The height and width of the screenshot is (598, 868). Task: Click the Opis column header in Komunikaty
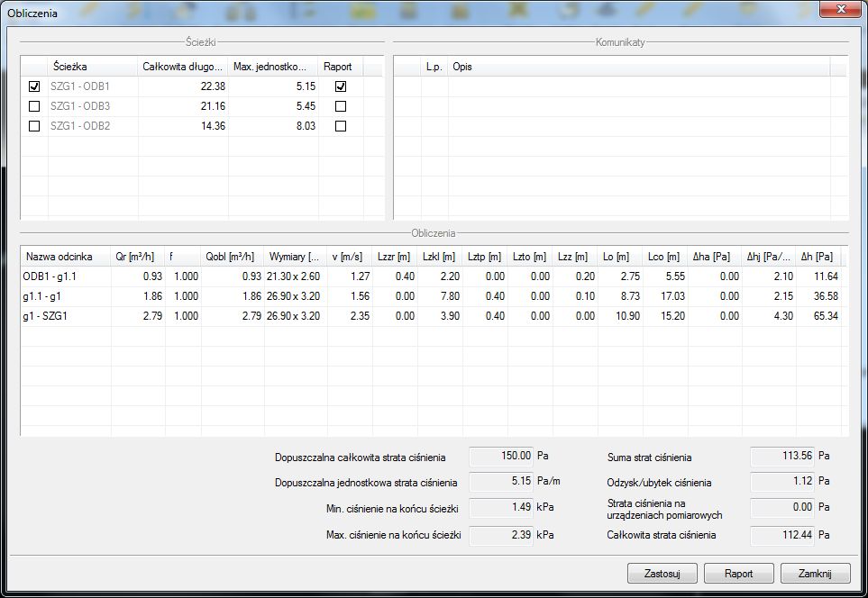(639, 67)
